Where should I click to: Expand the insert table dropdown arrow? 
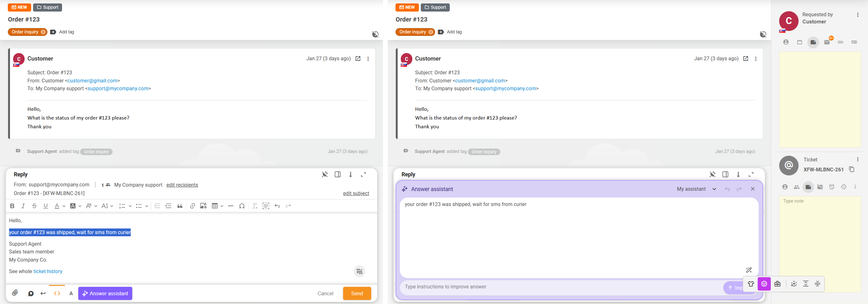[x=222, y=206]
